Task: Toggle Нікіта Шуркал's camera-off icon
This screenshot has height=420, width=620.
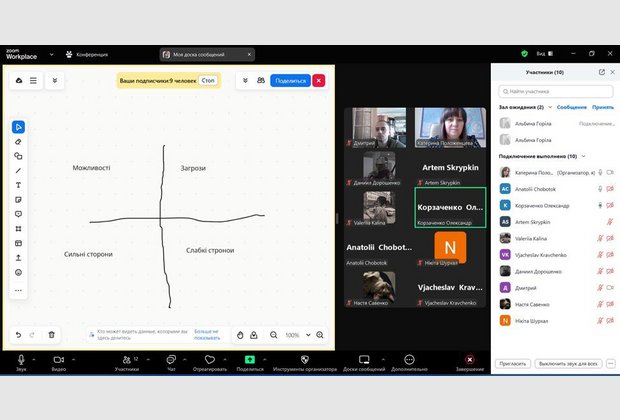Action: 610,321
